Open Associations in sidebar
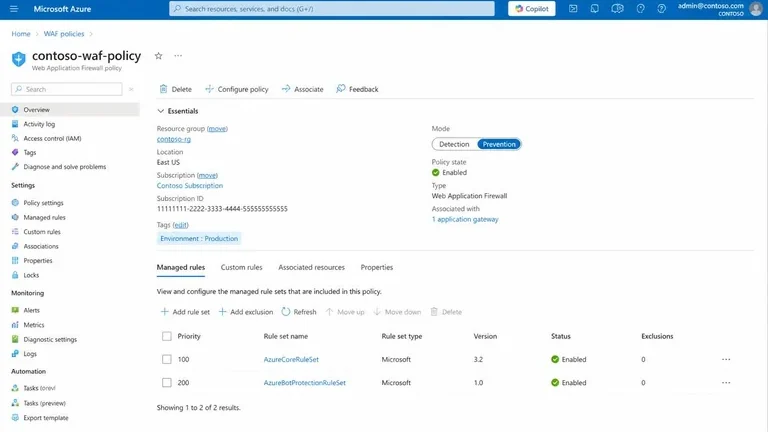Viewport: 768px width, 432px height. [35, 246]
